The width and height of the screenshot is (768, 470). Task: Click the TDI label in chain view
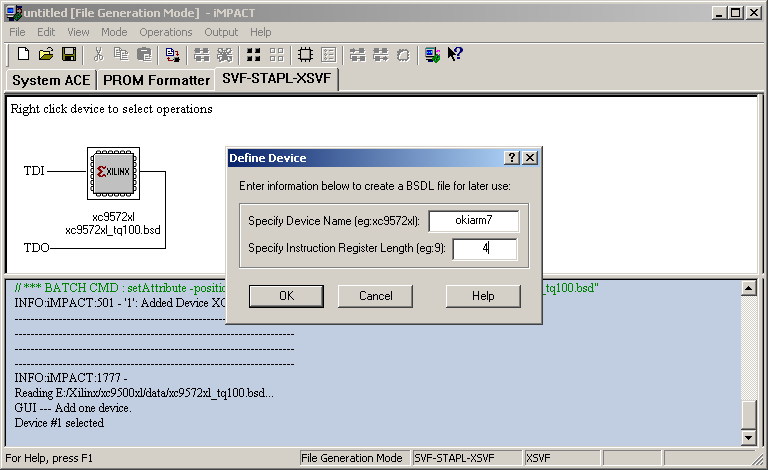(x=34, y=171)
